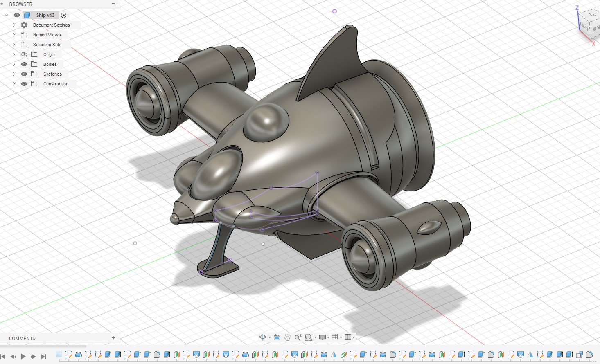Activate the Pan hand tool
The width and height of the screenshot is (600, 364).
[x=287, y=337]
